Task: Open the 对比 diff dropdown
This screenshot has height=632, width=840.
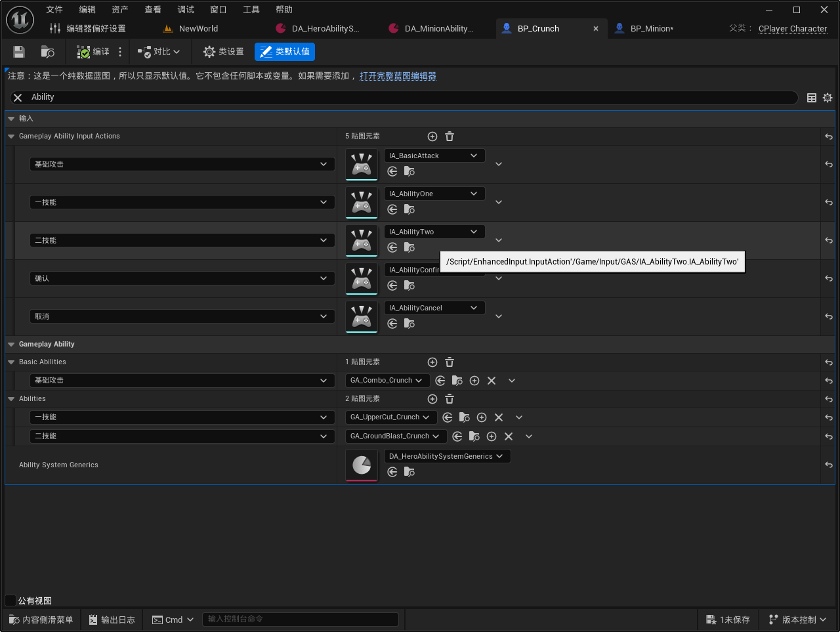Action: click(159, 52)
